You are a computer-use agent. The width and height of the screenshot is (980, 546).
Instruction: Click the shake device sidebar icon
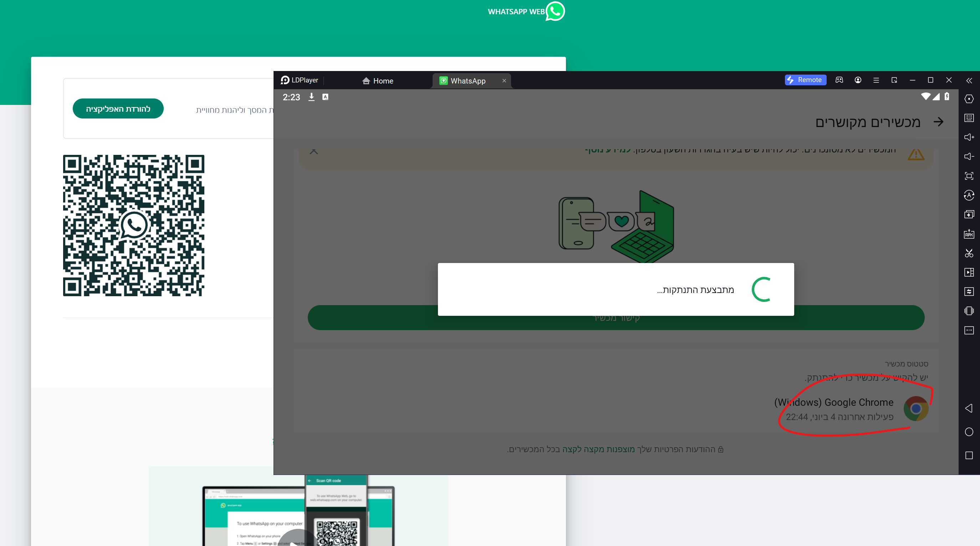pyautogui.click(x=969, y=311)
